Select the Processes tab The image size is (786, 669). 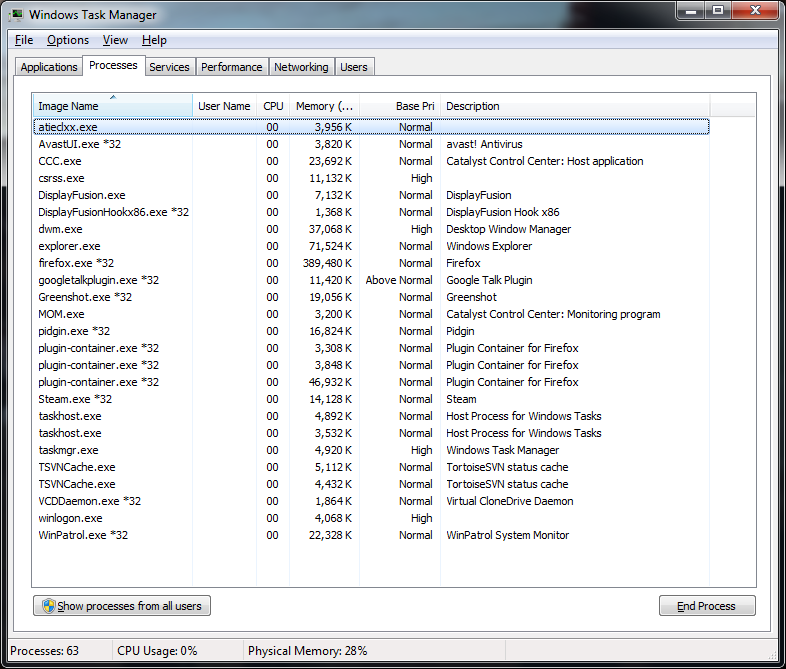coord(113,65)
